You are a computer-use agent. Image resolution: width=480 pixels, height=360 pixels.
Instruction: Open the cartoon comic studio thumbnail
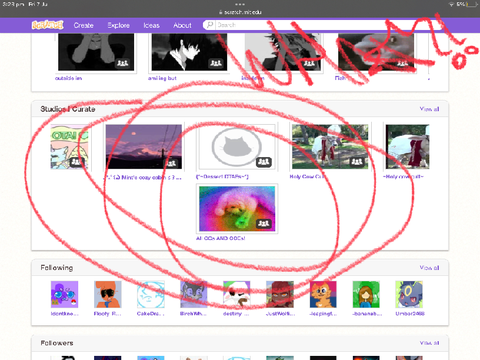point(69,147)
